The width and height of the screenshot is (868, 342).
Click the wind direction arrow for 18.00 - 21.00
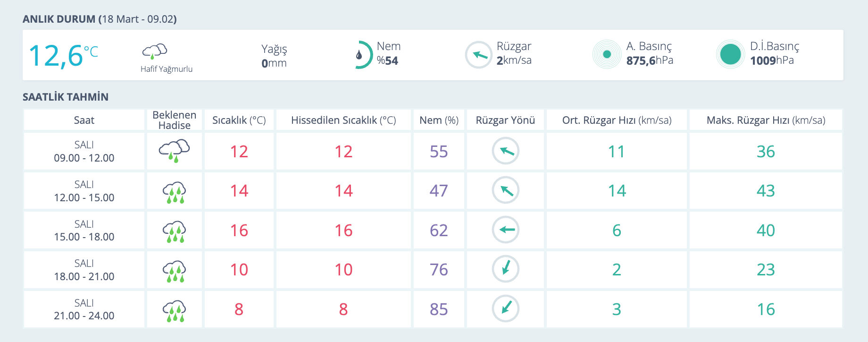(505, 269)
